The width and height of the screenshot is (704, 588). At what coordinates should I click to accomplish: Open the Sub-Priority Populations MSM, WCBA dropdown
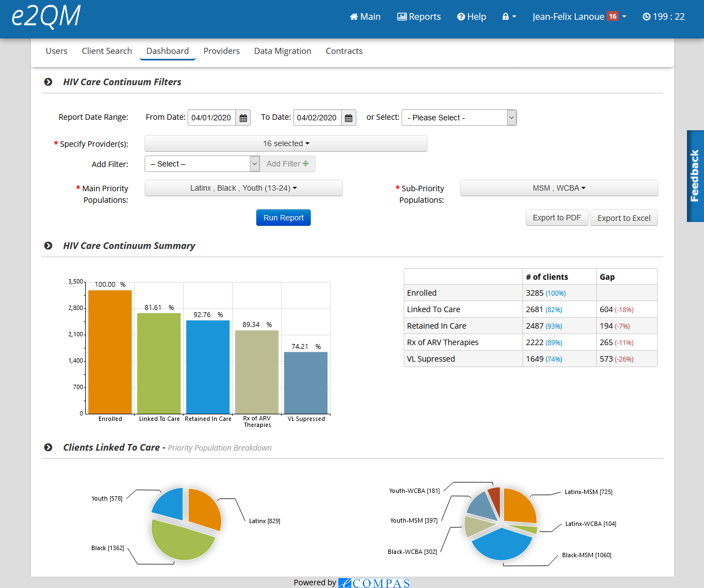pos(559,188)
